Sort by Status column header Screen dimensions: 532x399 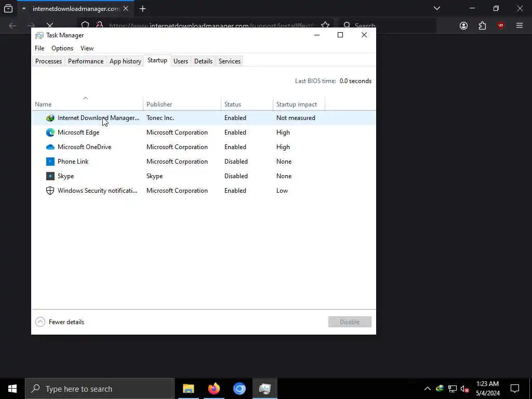point(247,104)
